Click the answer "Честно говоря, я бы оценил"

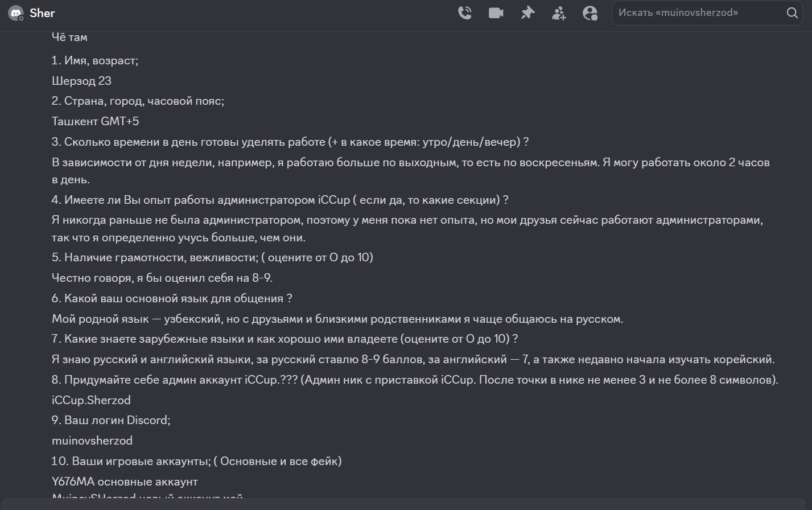(x=162, y=278)
